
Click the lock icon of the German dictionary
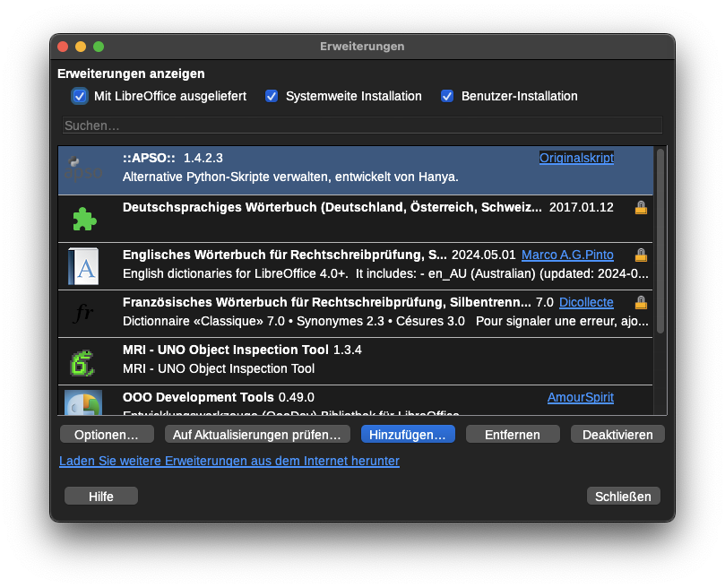pos(641,208)
